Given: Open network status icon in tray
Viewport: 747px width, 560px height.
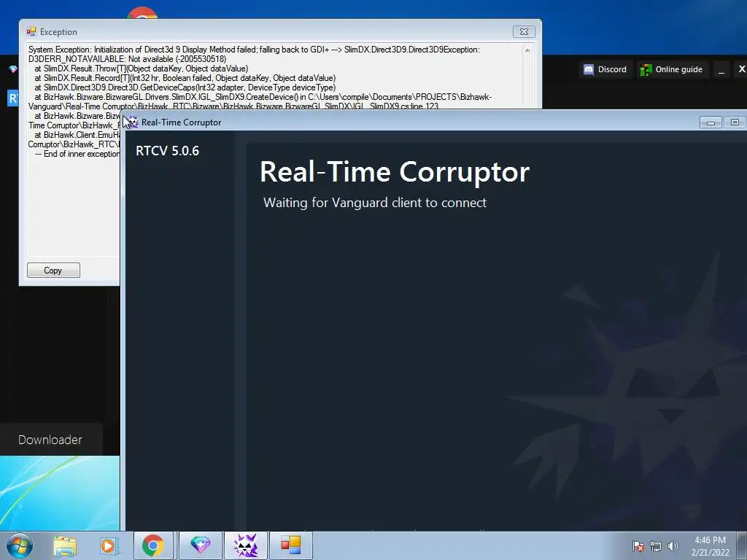Looking at the screenshot, I should [656, 546].
